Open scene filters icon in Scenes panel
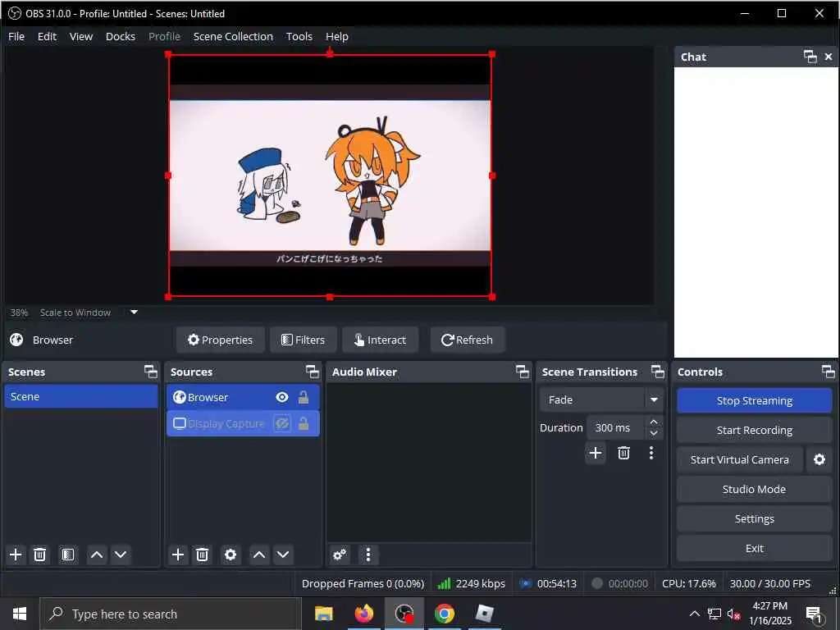 [68, 555]
